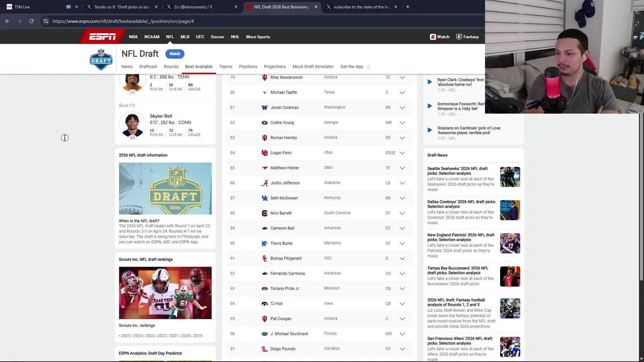This screenshot has width=644, height=362.
Task: Click the Washington logo beside Jonah Coleman
Action: pyautogui.click(x=265, y=108)
